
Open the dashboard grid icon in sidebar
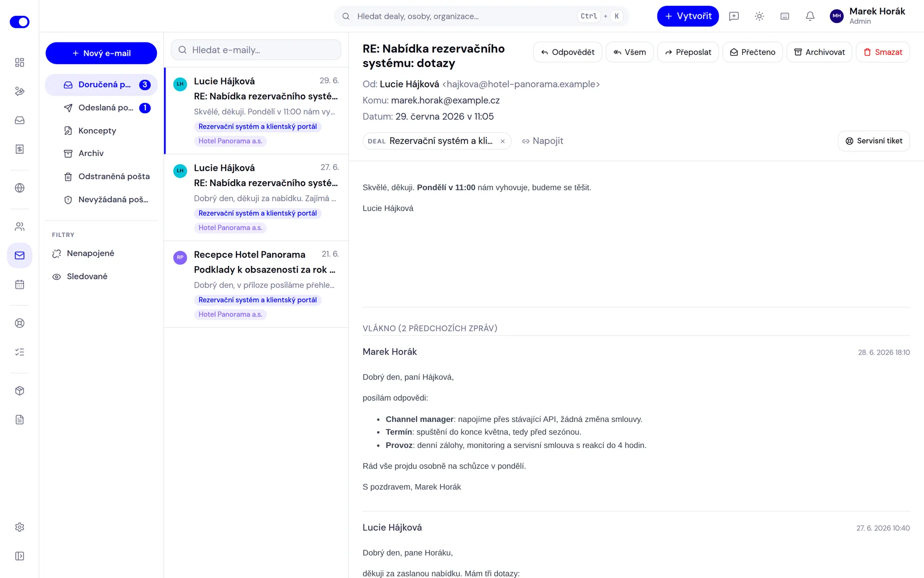20,63
